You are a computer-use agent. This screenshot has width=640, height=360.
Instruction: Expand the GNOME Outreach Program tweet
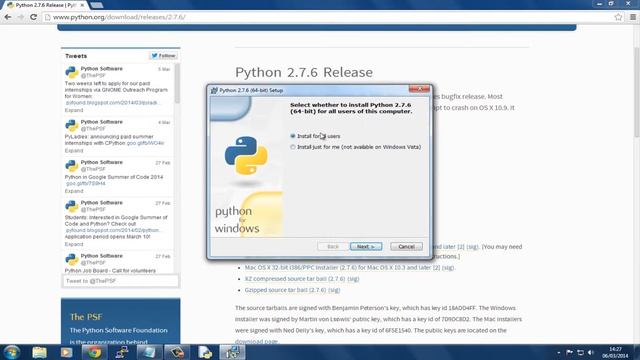74,110
